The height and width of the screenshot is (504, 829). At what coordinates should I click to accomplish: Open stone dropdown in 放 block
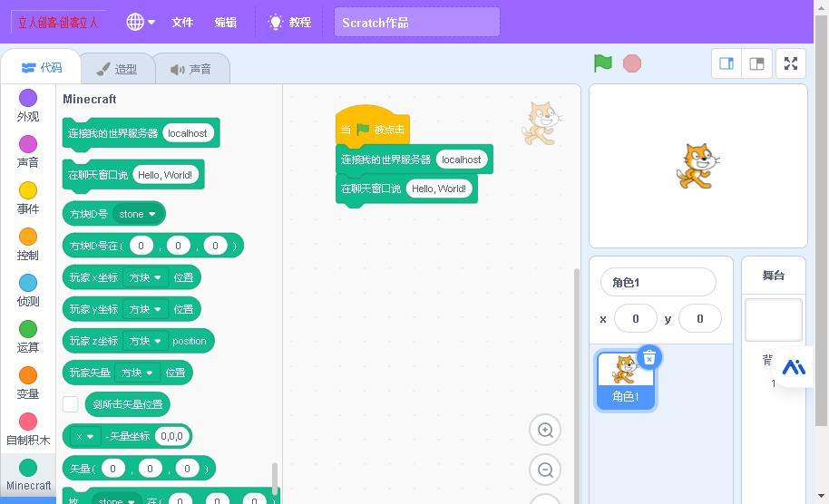[117, 499]
